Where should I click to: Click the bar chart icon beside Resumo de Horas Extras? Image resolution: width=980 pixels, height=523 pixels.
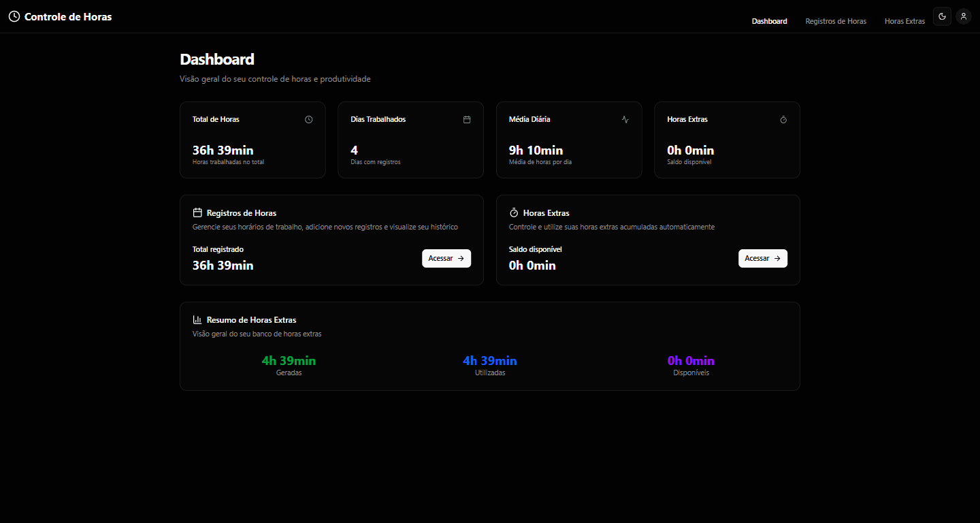tap(197, 319)
